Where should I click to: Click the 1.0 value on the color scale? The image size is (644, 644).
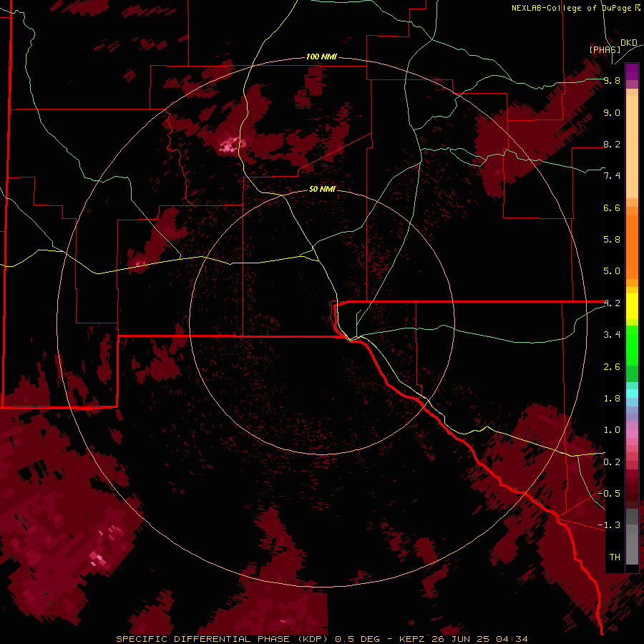pos(612,430)
